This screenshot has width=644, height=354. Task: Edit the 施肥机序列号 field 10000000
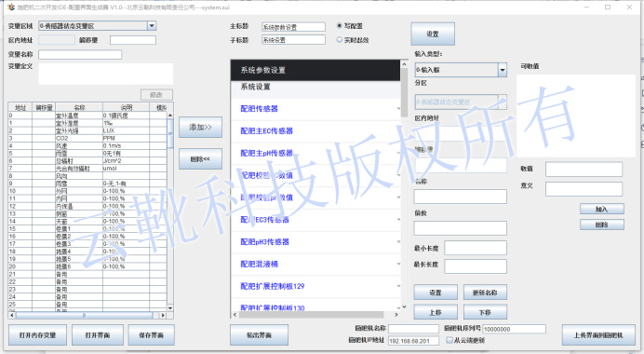tap(515, 329)
